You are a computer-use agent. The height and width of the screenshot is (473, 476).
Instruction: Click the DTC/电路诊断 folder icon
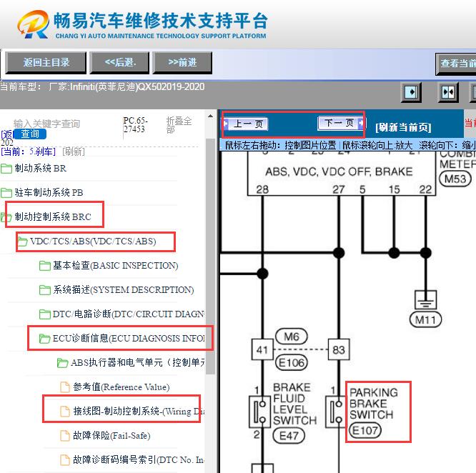(45, 314)
